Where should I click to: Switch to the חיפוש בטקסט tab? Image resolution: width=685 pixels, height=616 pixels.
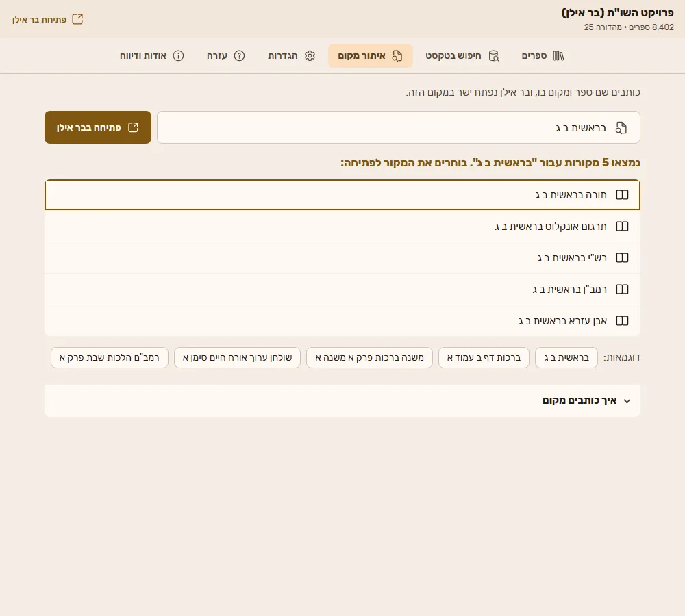(x=462, y=56)
